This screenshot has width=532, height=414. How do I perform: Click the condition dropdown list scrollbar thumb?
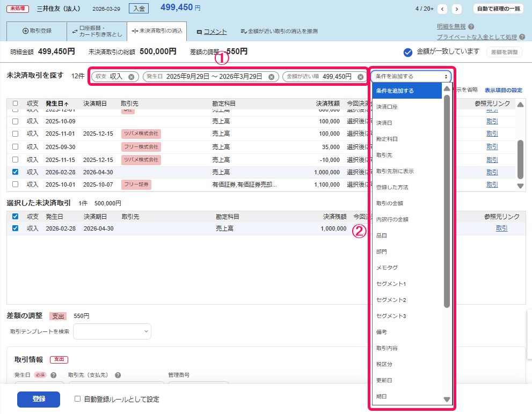point(447,202)
